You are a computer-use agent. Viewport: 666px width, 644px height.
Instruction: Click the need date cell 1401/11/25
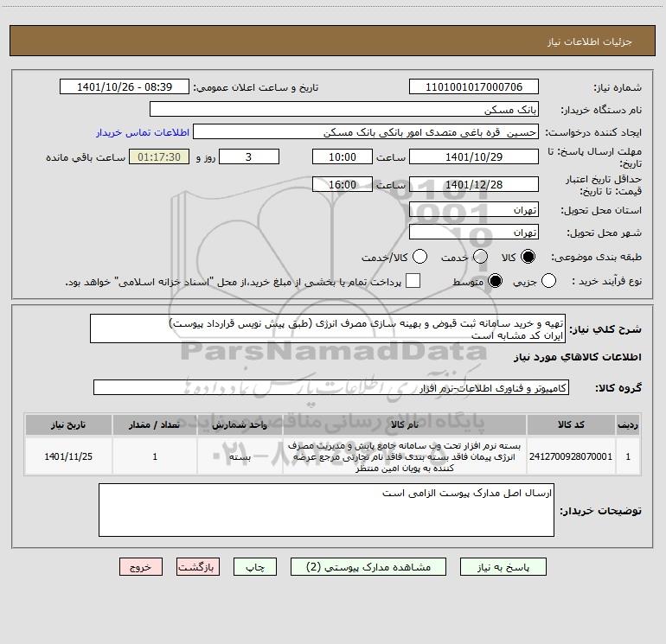pos(68,456)
